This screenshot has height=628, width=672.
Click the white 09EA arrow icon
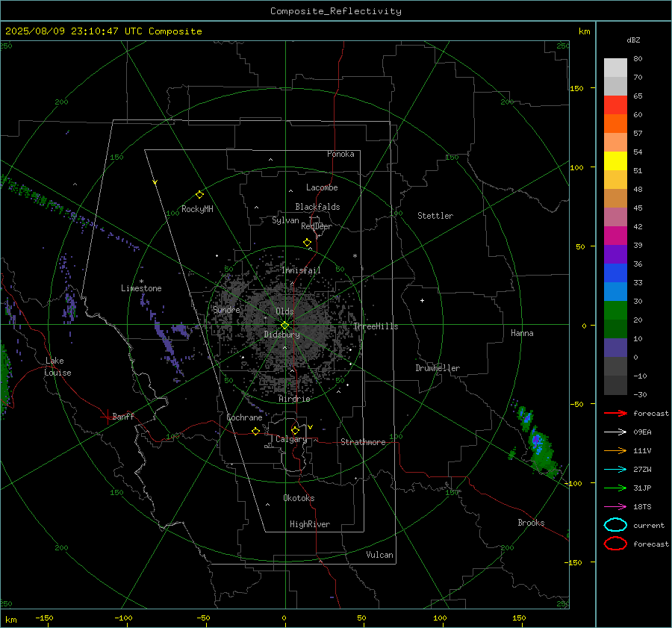615,432
